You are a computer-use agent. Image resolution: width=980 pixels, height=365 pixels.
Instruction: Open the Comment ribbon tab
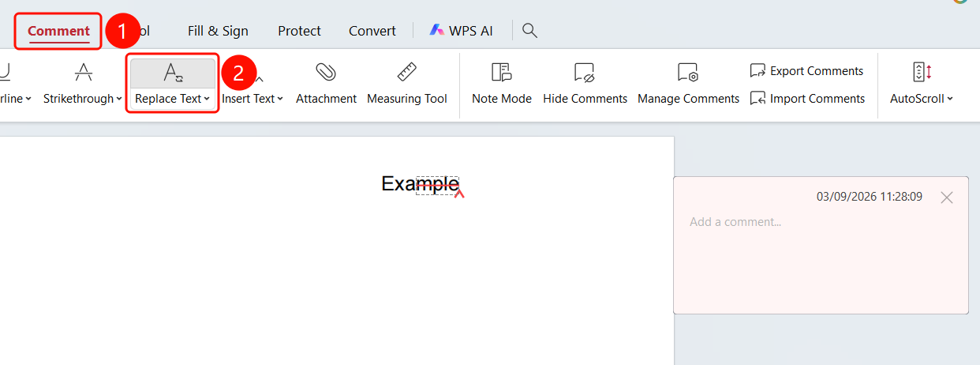(x=58, y=31)
